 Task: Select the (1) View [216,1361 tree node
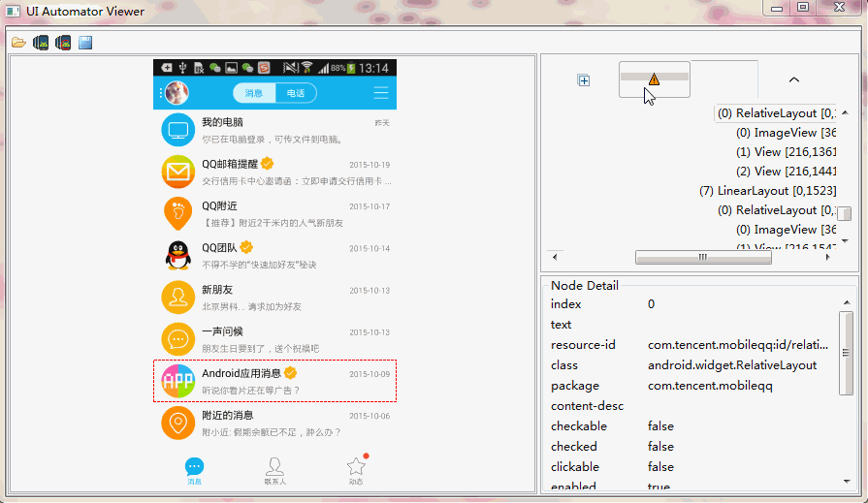click(787, 152)
